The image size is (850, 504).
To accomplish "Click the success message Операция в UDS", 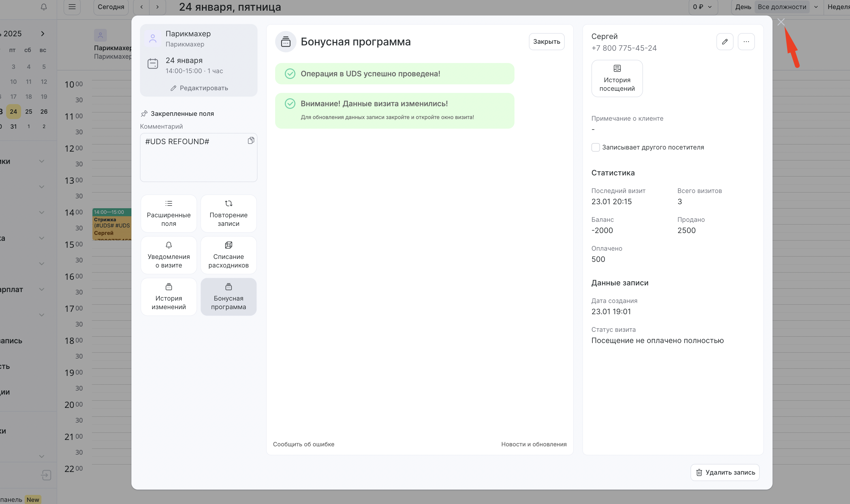I will pos(394,74).
